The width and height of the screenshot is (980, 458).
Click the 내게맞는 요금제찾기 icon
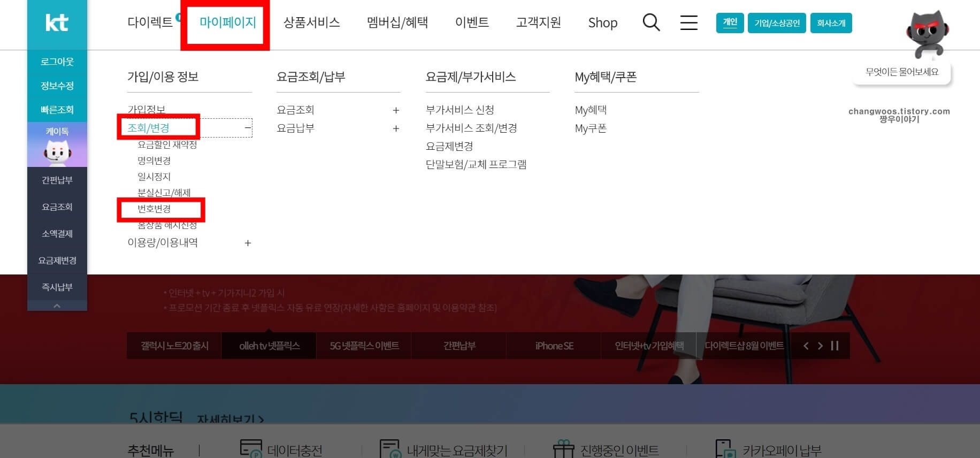click(390, 448)
